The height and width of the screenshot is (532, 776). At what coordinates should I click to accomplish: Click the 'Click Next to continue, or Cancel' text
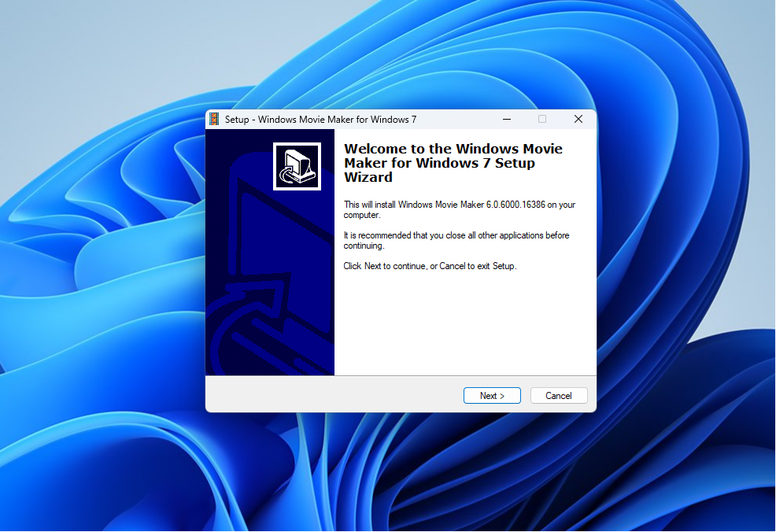(x=430, y=266)
